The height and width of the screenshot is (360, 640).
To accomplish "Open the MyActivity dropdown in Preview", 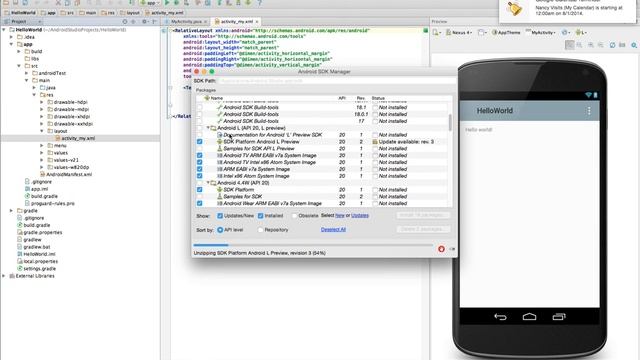I will coord(541,32).
